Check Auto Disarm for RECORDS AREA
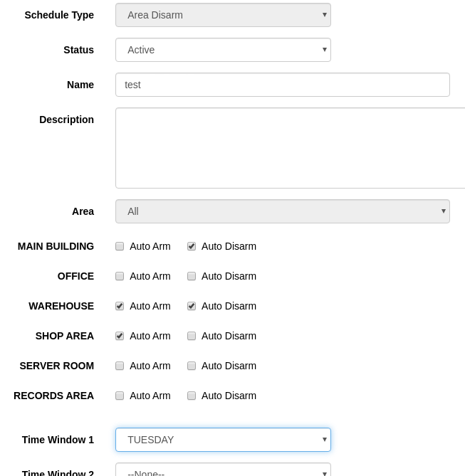This screenshot has height=476, width=465. [x=192, y=396]
